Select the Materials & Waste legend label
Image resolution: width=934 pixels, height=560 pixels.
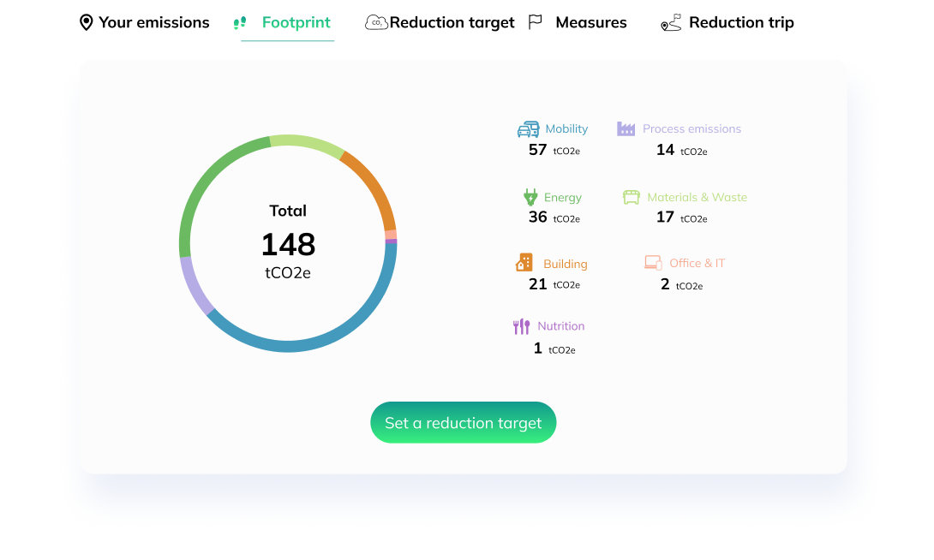(x=697, y=198)
